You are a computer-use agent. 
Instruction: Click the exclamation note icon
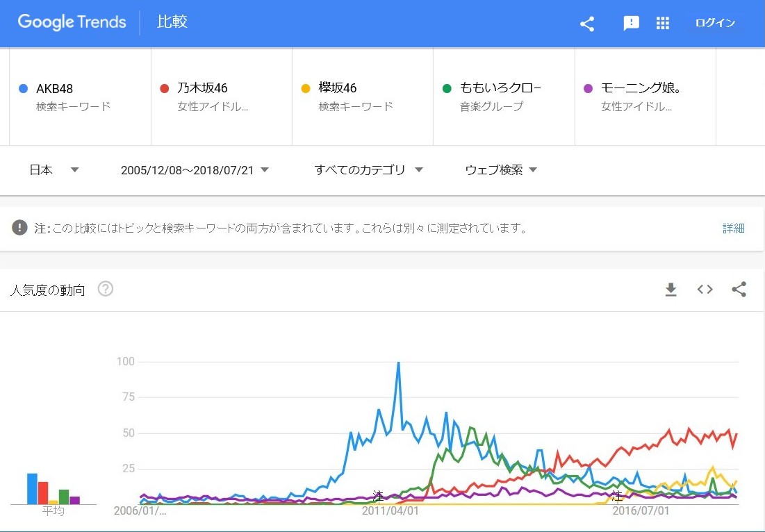tap(19, 228)
